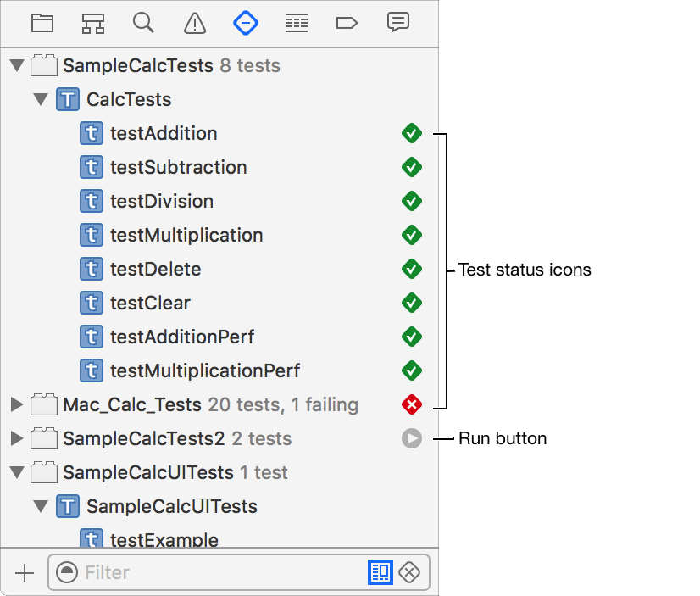Toggle the show only failing tests filter
This screenshot has width=700, height=596.
click(409, 573)
